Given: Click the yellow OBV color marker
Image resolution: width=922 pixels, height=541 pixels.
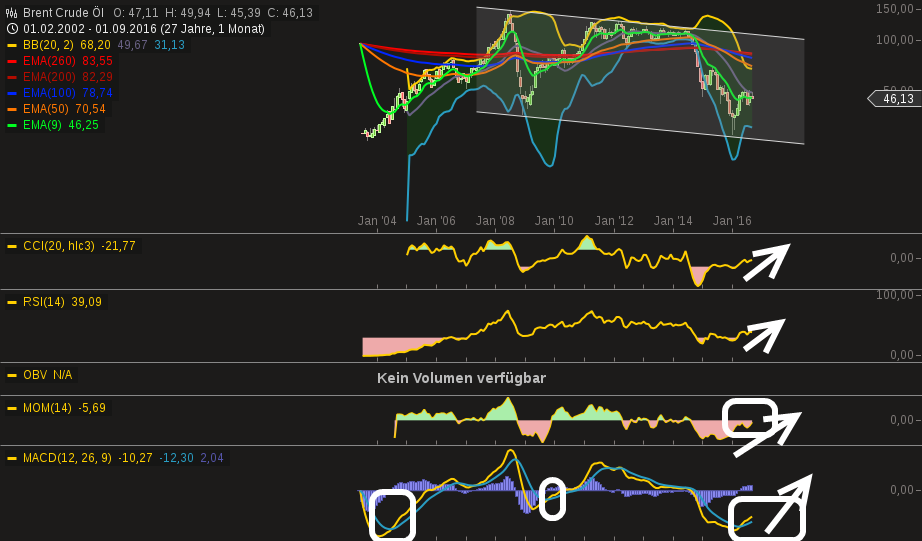Looking at the screenshot, I should click(x=12, y=375).
